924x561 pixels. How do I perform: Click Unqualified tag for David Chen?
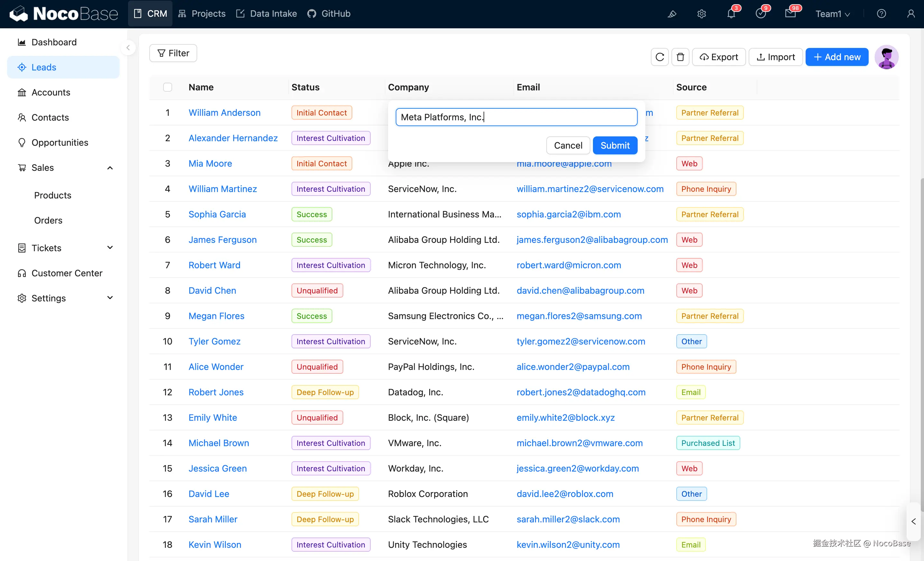point(317,290)
